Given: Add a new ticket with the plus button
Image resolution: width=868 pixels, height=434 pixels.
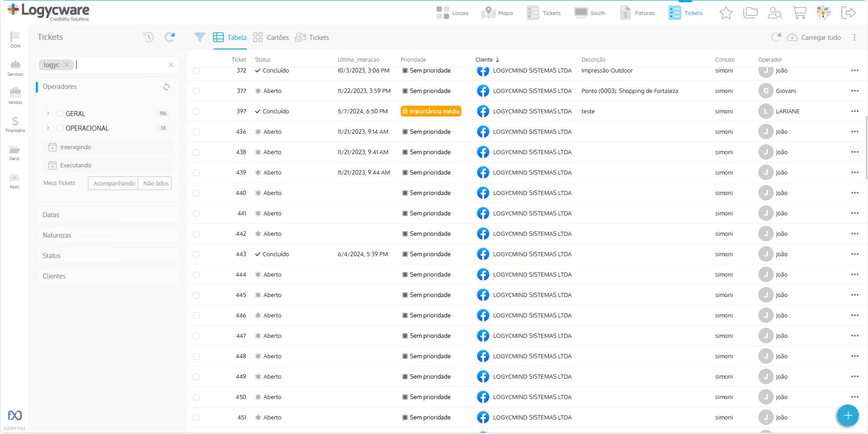Looking at the screenshot, I should [x=848, y=415].
